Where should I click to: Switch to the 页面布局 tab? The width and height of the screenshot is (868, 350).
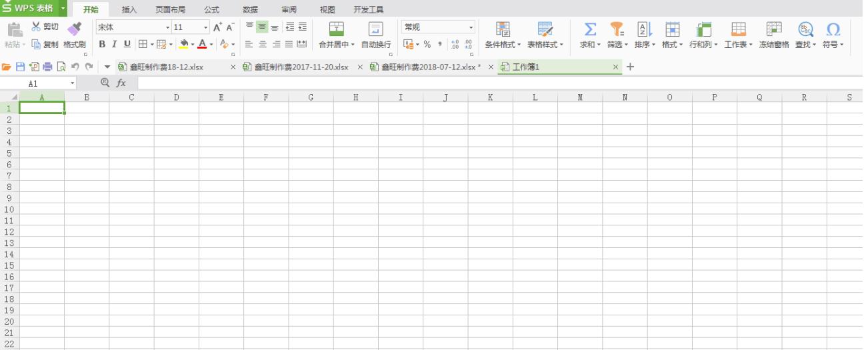170,9
